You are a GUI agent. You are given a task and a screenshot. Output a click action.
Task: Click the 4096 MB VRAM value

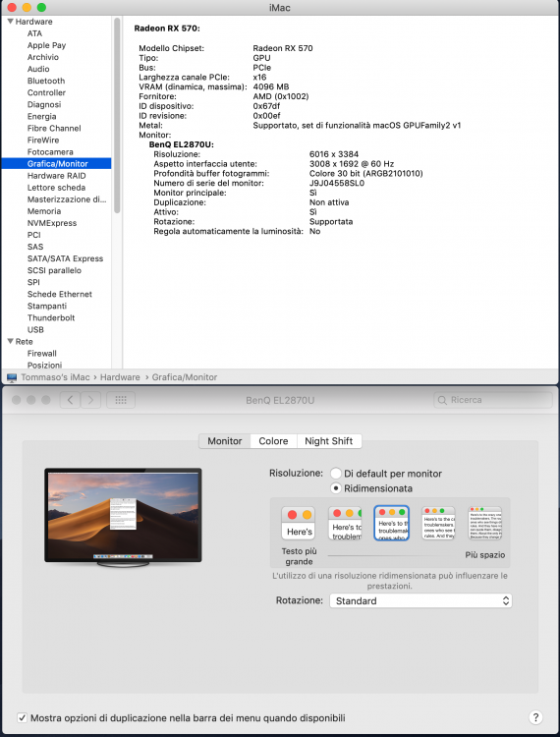271,86
